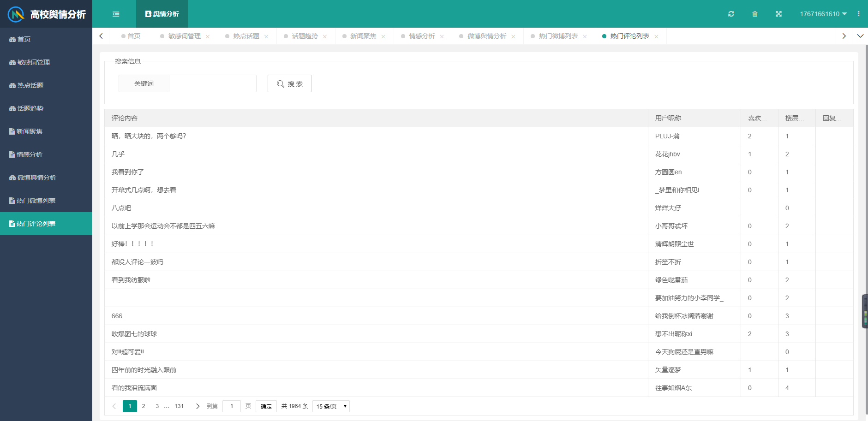Click the 关键词 search input field
This screenshot has height=421, width=868.
point(213,83)
